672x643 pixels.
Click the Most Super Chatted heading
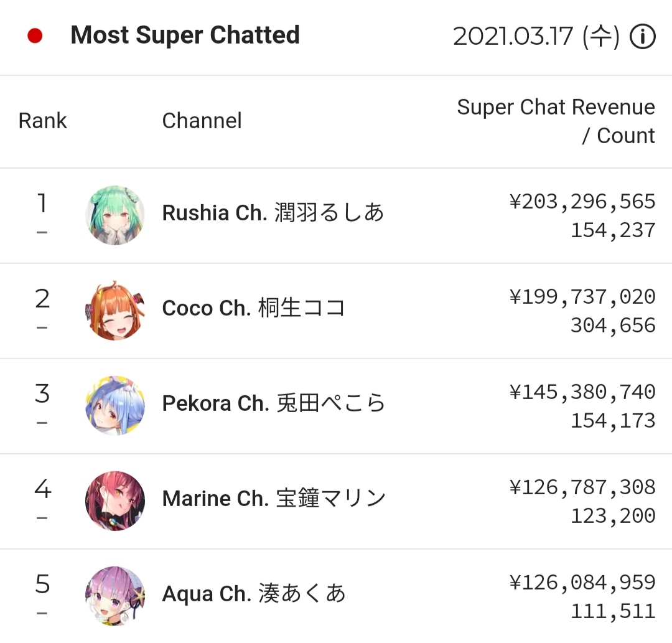pos(185,35)
